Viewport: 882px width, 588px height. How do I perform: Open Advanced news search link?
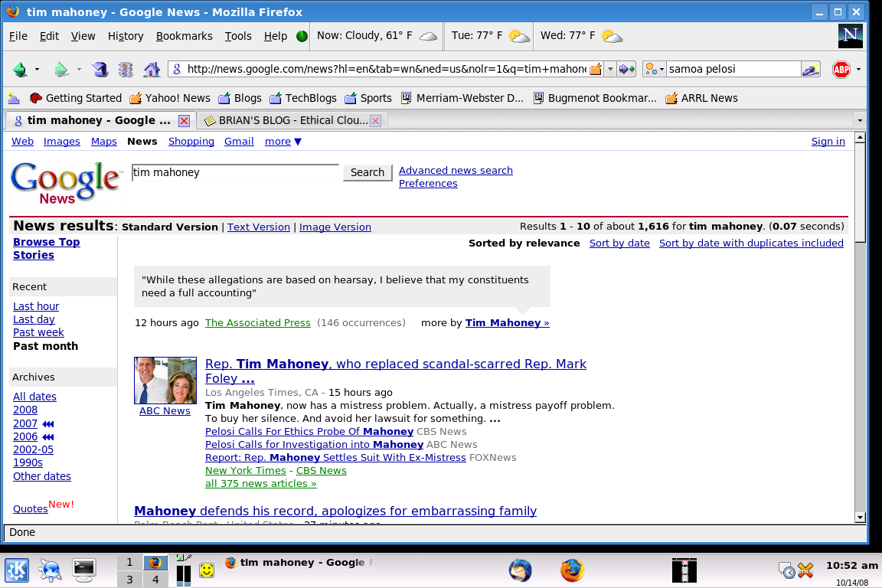pyautogui.click(x=456, y=171)
